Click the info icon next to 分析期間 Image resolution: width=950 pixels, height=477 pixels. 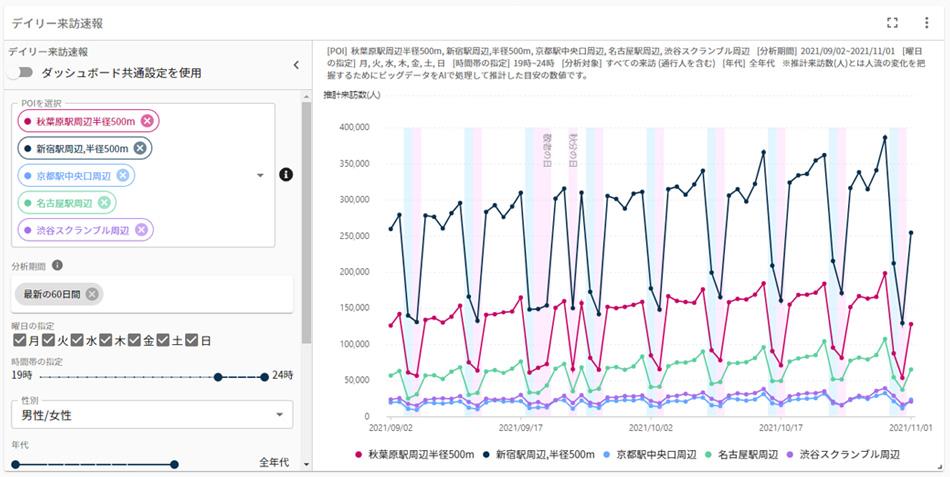(x=57, y=266)
